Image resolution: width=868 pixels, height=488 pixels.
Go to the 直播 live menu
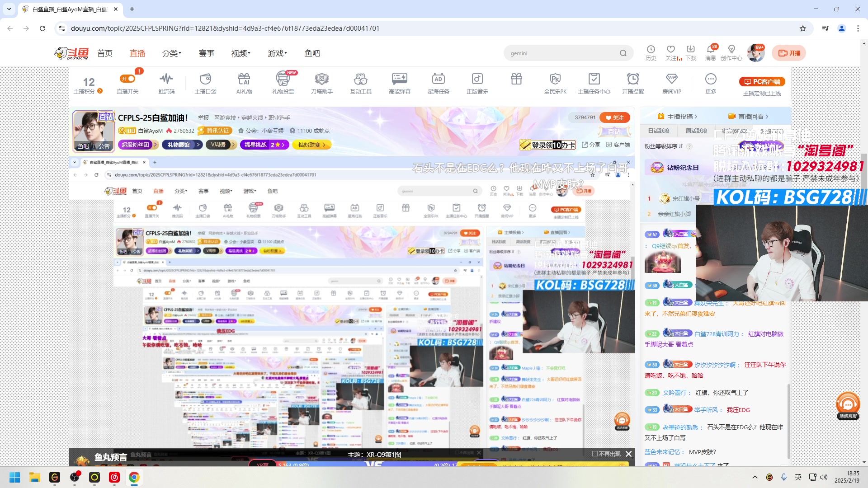(137, 53)
